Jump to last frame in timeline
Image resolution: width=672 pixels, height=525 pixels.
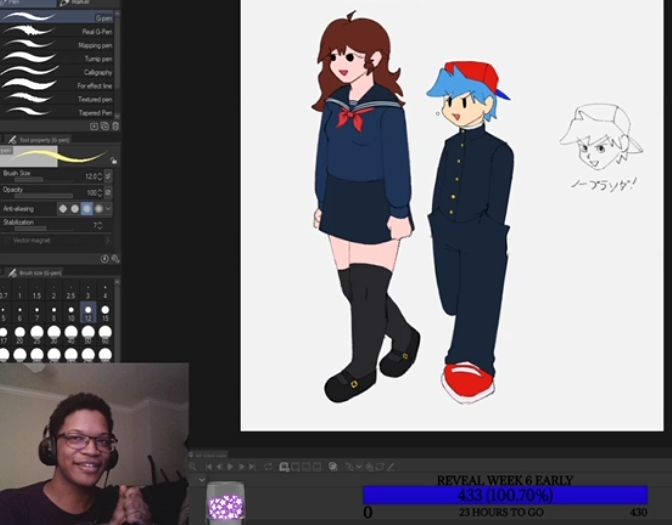click(252, 467)
